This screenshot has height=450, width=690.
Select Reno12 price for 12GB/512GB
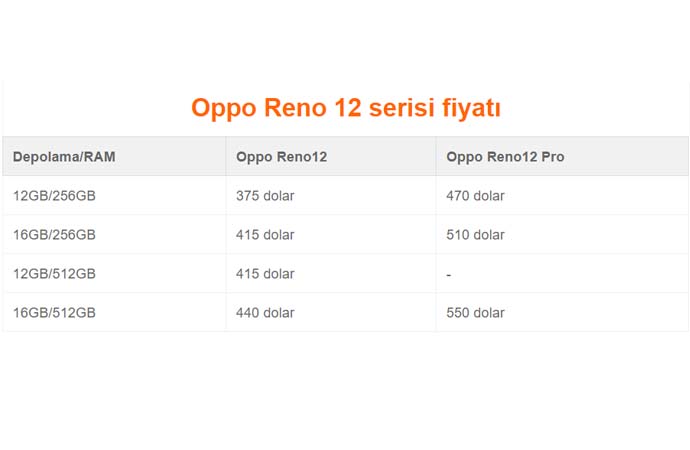[x=265, y=274]
